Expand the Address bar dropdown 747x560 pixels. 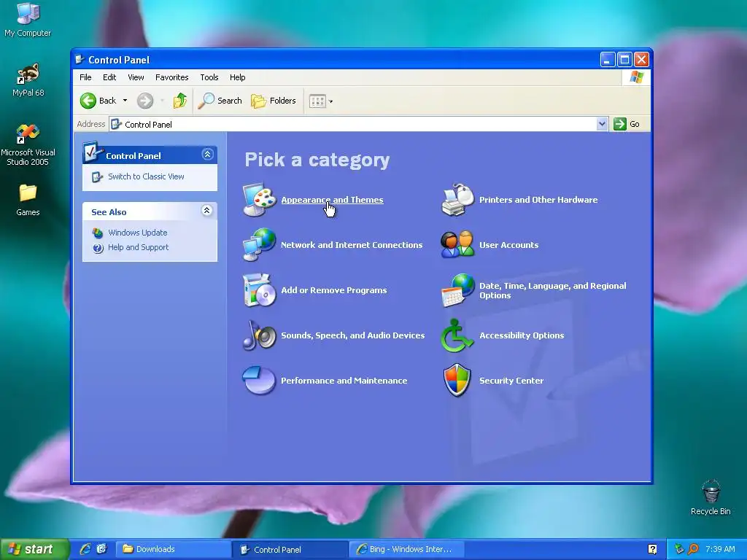tap(602, 124)
